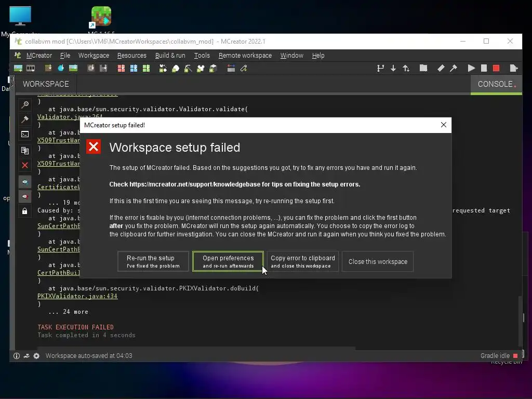The image size is (532, 399).
Task: Click the toolbar icon with red and blue arrows
Action: point(231,68)
